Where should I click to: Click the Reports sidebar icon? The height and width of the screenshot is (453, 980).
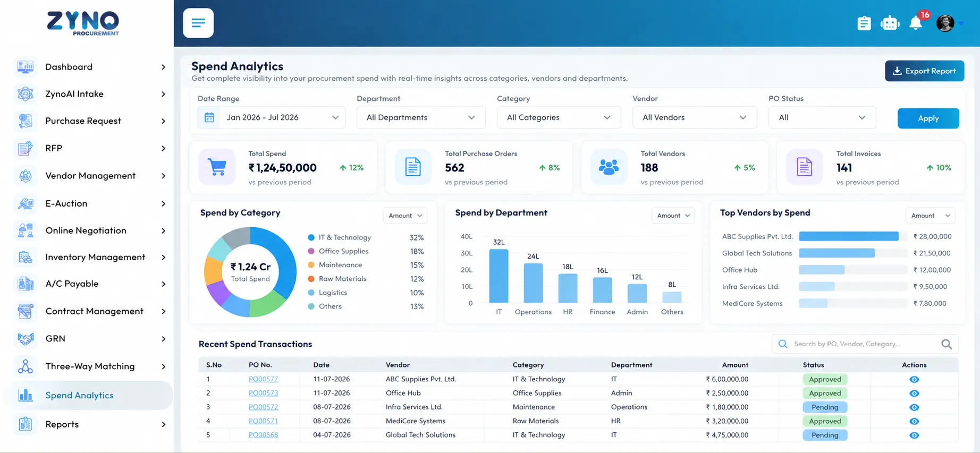pyautogui.click(x=26, y=424)
